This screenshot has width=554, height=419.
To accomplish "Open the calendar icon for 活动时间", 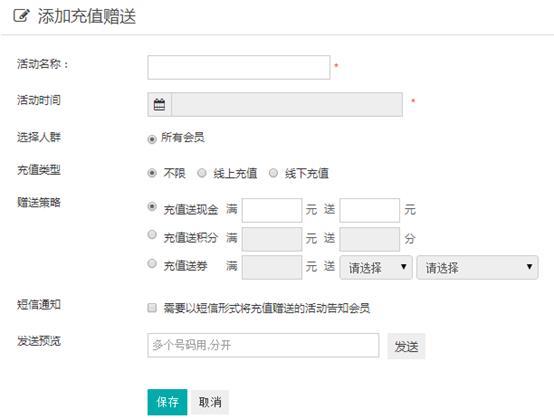I will click(x=159, y=105).
